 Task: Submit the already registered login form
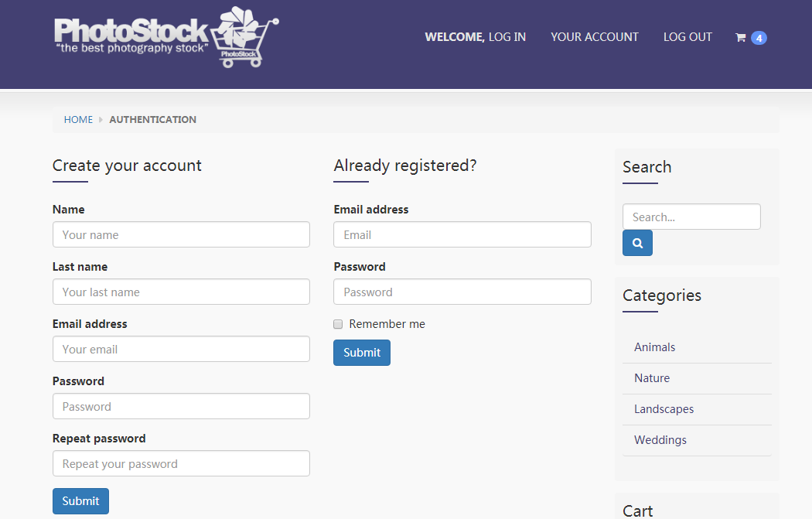coord(362,353)
